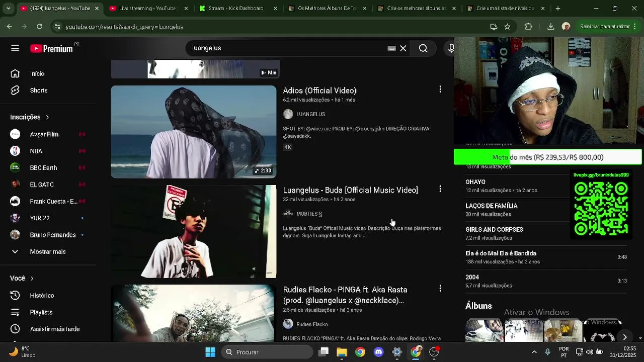Expand Mostrar mais in subscriptions
The image size is (644, 362).
tap(48, 252)
